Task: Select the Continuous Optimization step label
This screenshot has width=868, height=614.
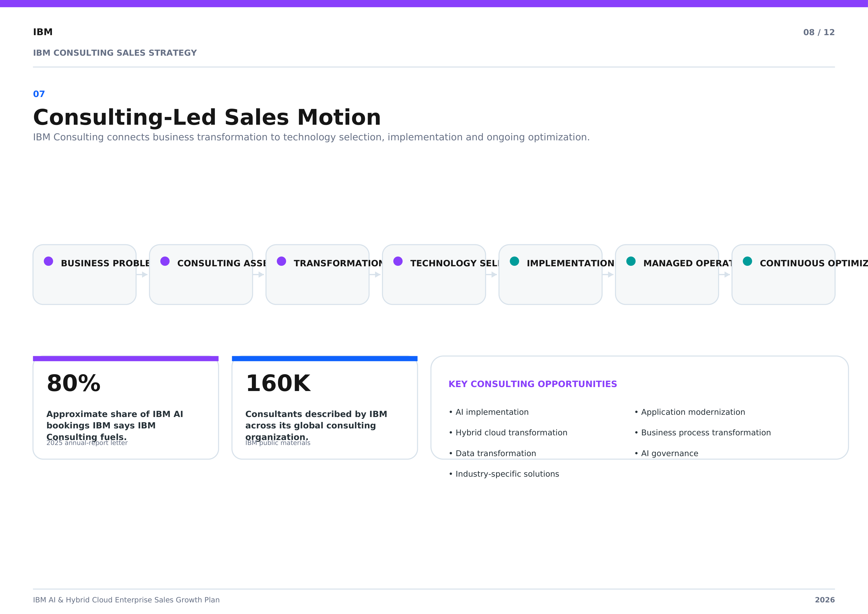Action: tap(814, 263)
